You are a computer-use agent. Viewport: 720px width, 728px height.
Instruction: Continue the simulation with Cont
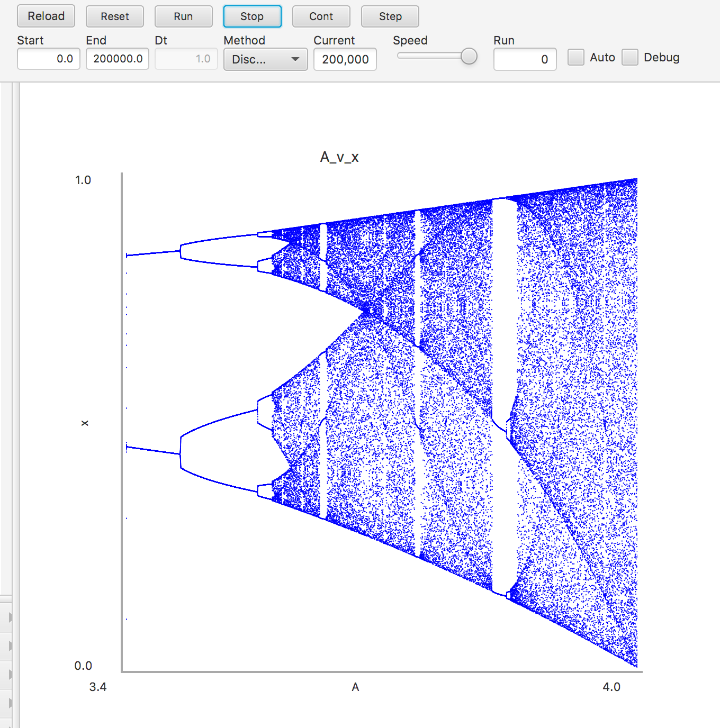(321, 16)
